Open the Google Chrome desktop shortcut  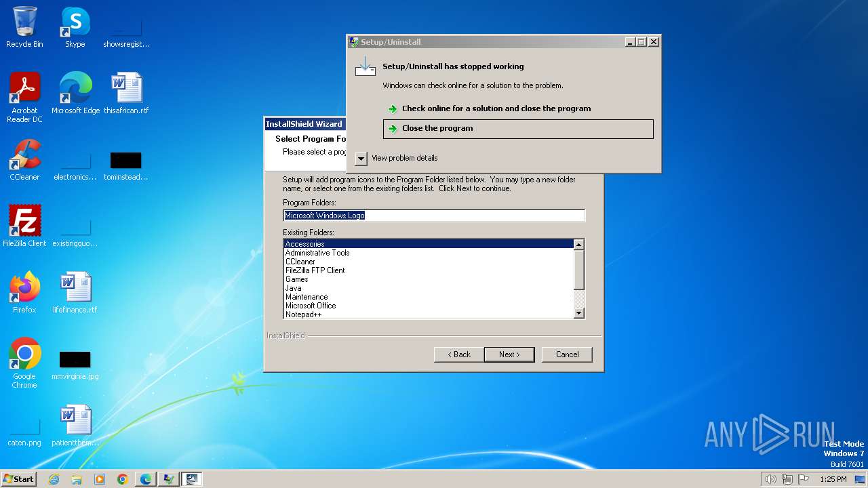coord(24,363)
